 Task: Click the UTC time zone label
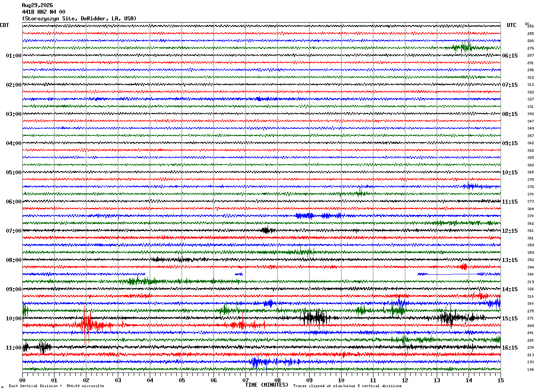coord(512,25)
